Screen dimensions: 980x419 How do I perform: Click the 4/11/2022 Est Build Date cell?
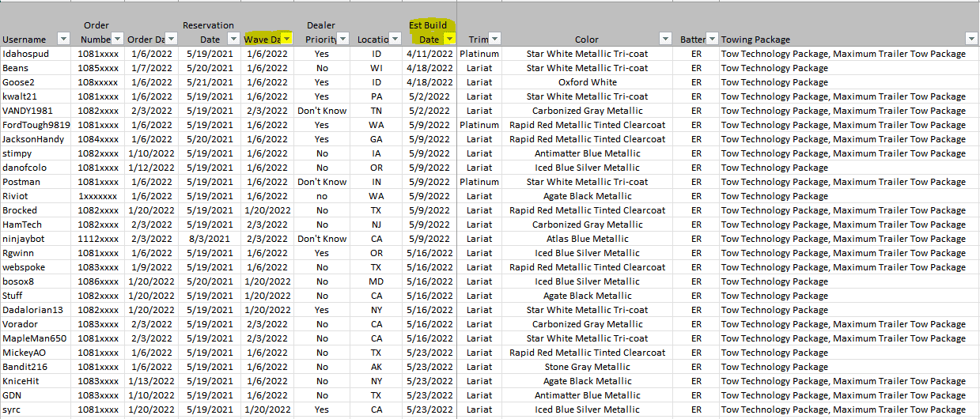[x=429, y=54]
